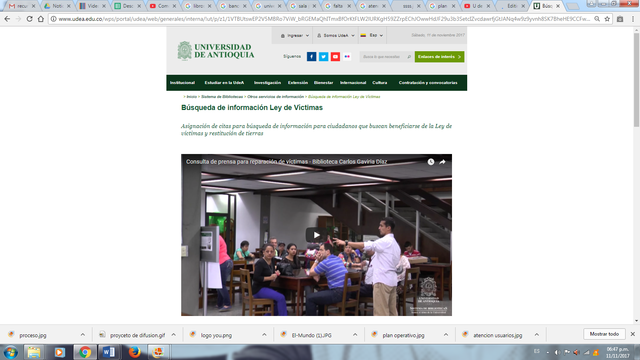
Task: Expand options for plan operativo.jpg download
Action: (x=446, y=335)
